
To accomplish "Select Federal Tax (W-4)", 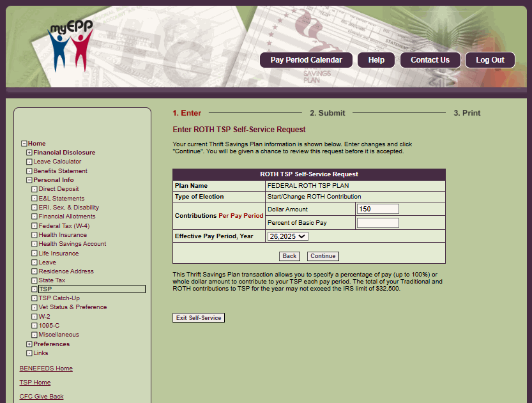I will 64,226.
